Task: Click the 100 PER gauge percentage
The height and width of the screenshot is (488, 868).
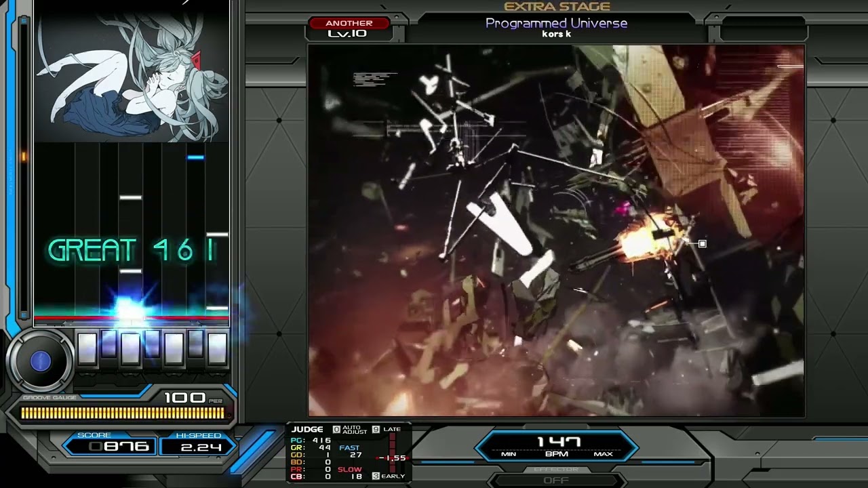Action: (193, 398)
